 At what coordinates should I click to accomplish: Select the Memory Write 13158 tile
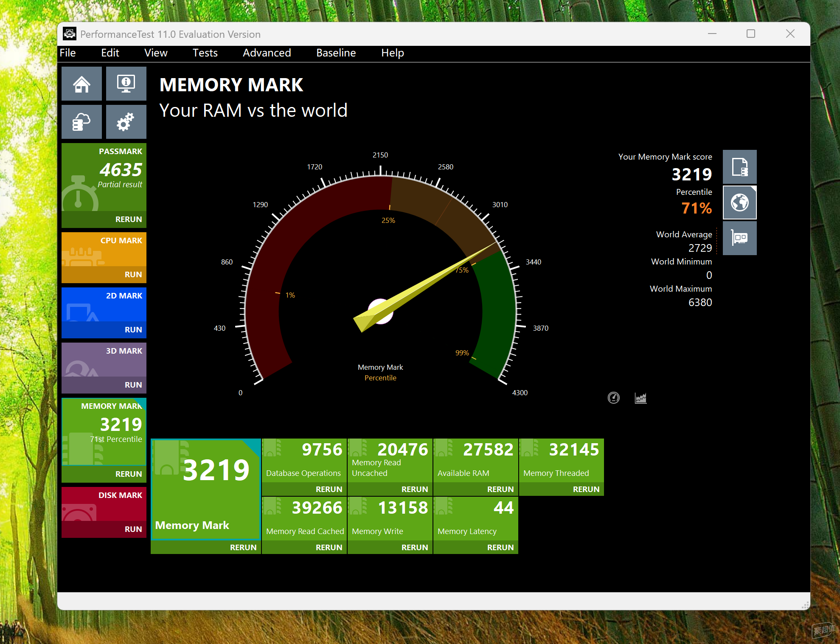(390, 519)
